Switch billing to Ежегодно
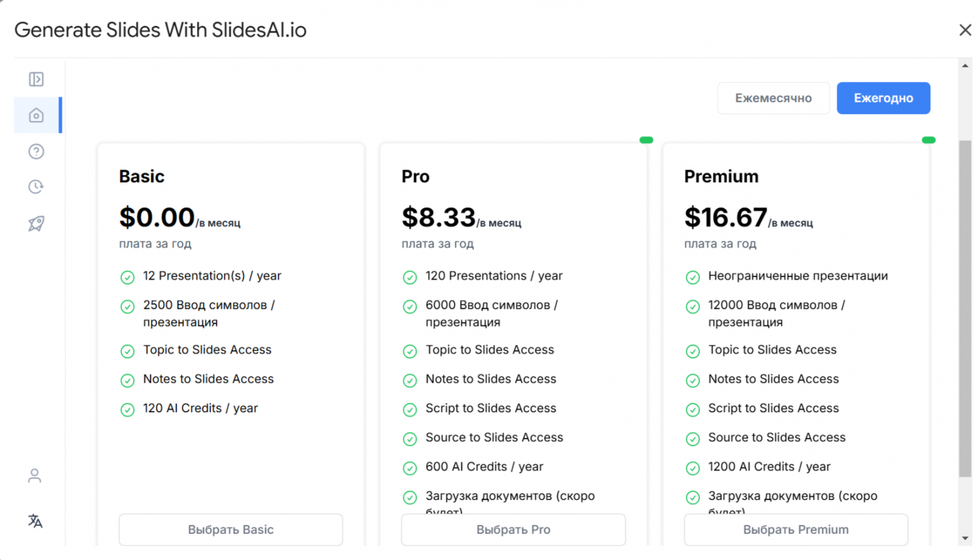 [883, 98]
